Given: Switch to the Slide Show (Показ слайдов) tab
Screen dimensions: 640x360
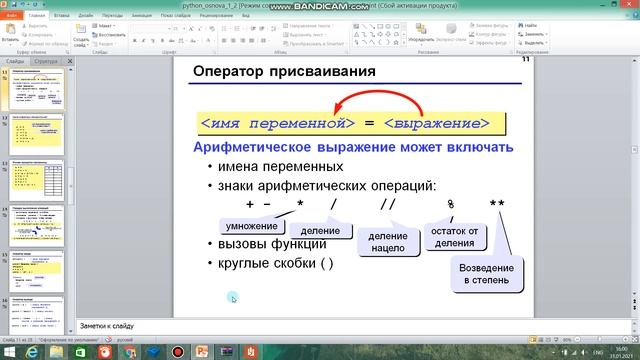Looking at the screenshot, I should (176, 16).
